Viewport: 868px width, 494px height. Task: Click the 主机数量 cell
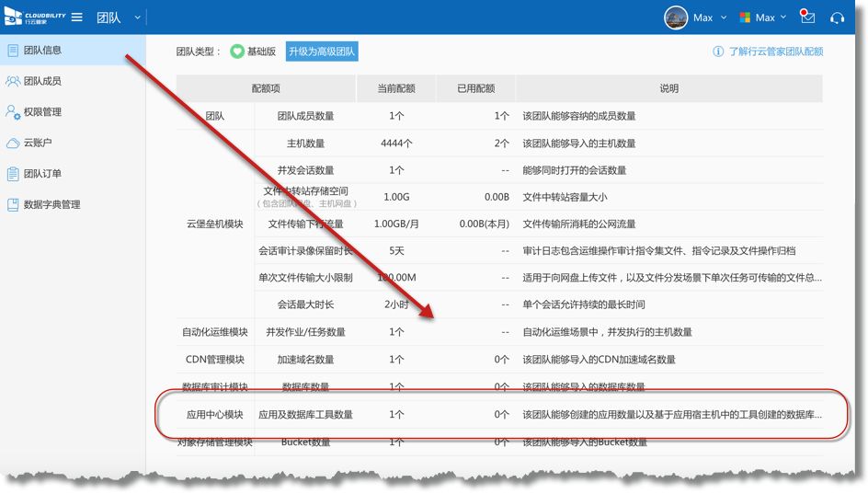coord(305,144)
